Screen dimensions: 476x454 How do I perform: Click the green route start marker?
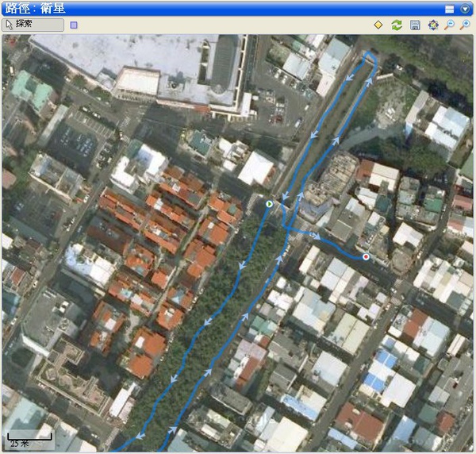269,204
